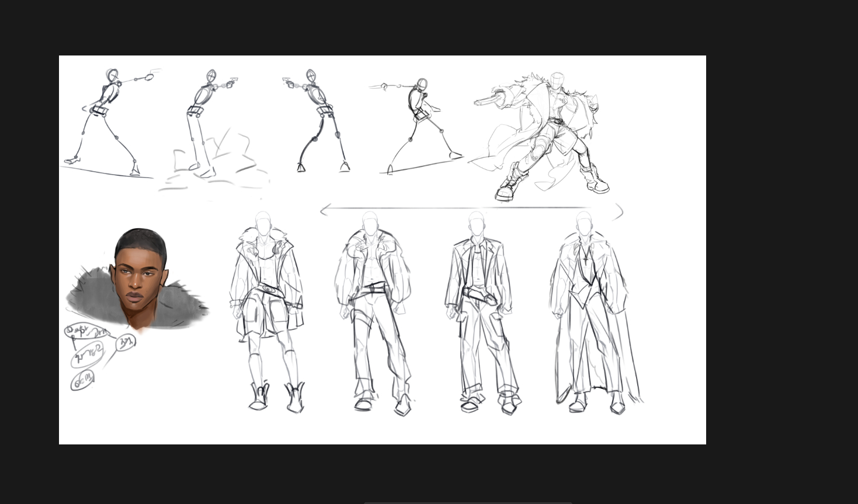Click the horizontal scrollbar at the bottom edge
The image size is (858, 504).
[x=467, y=502]
